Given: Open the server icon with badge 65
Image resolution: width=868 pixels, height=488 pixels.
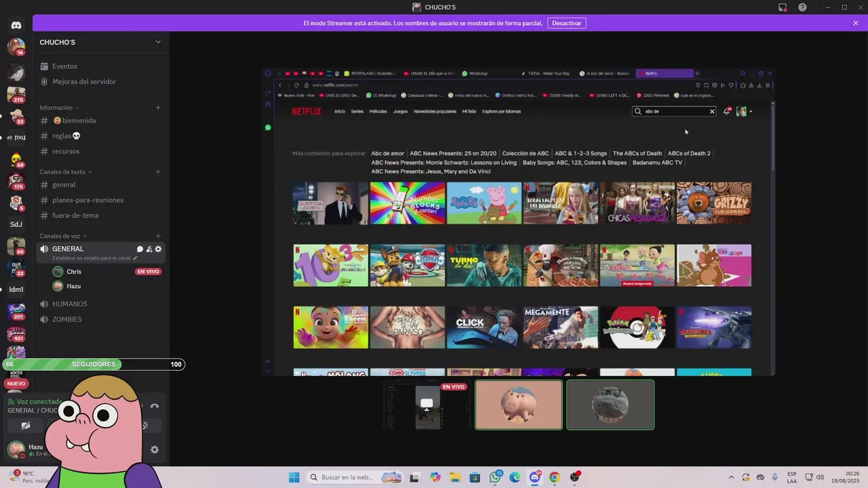Looking at the screenshot, I should click(16, 246).
